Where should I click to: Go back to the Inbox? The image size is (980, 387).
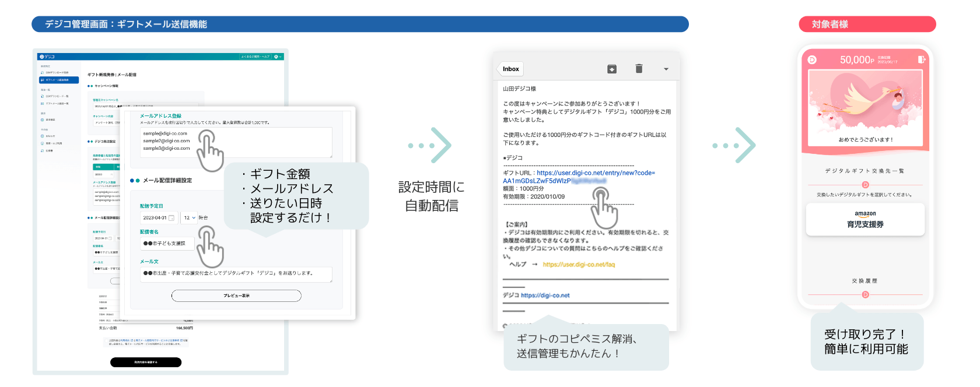(x=510, y=69)
